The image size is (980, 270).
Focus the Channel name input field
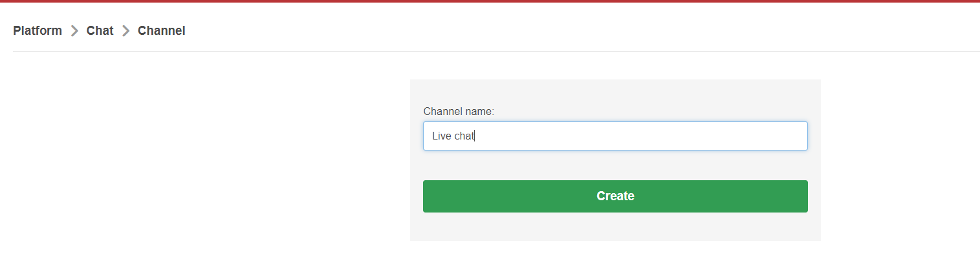point(615,136)
